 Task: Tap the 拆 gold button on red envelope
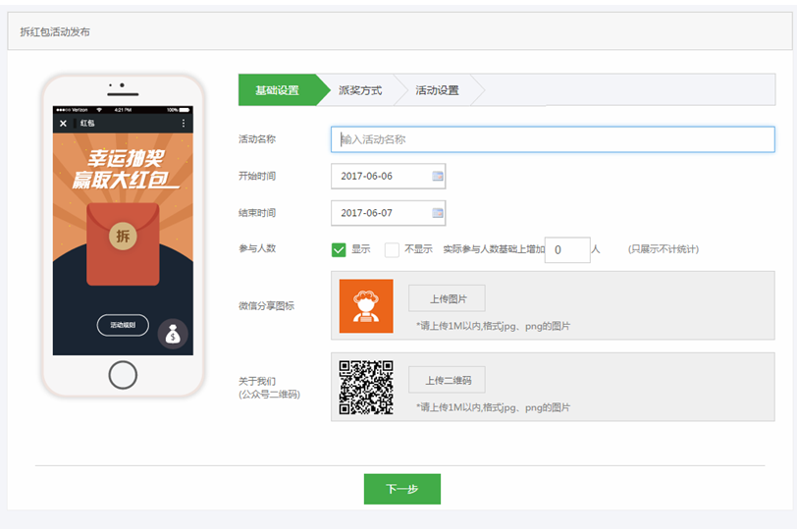tap(123, 236)
